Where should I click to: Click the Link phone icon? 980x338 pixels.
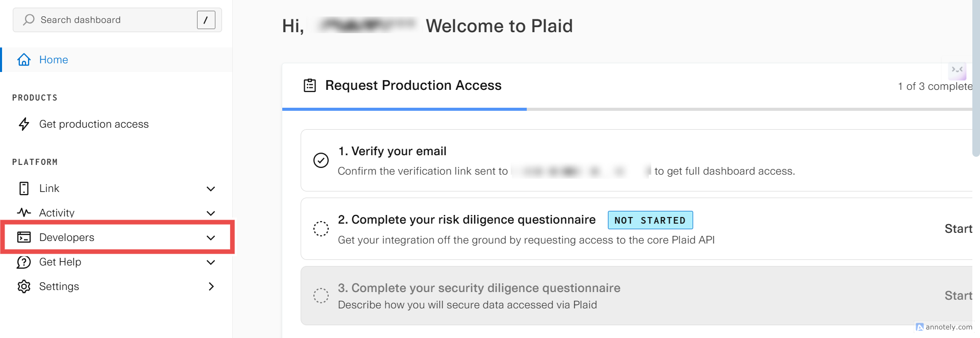point(23,188)
